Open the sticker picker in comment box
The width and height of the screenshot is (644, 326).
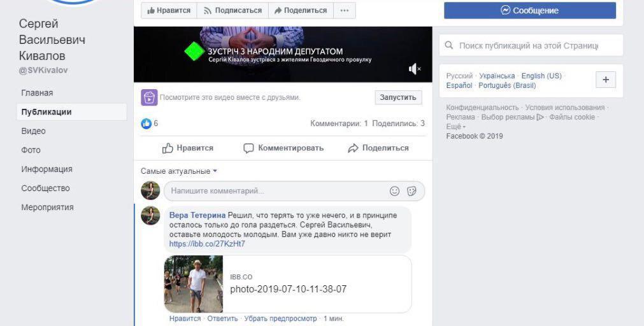(x=411, y=191)
